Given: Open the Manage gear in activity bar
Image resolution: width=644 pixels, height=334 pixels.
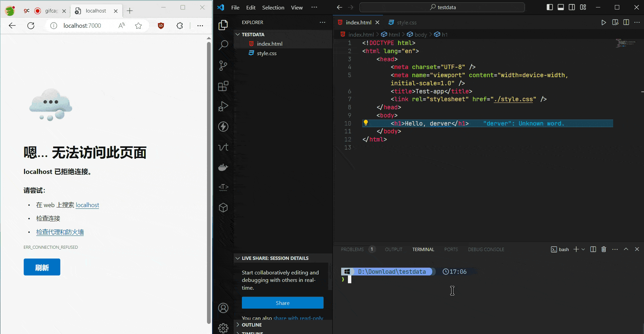Looking at the screenshot, I should pyautogui.click(x=223, y=328).
